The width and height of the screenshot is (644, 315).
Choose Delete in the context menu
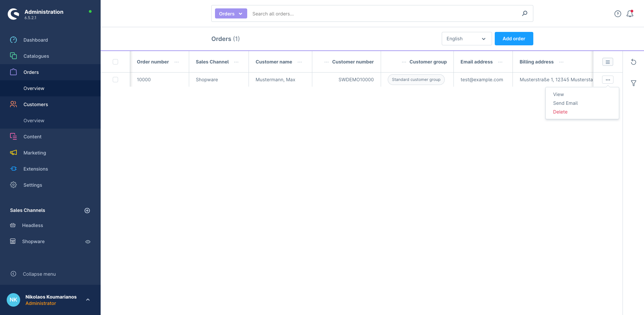point(560,112)
